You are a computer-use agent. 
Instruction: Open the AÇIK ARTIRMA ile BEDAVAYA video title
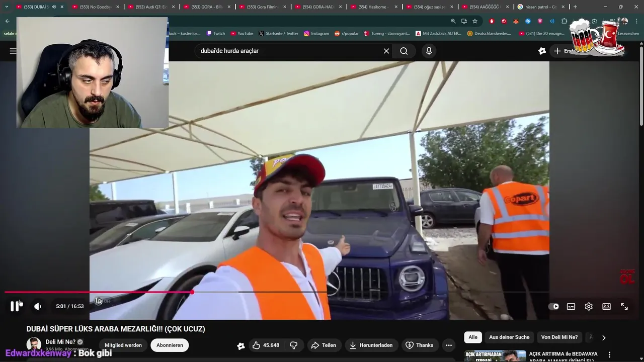click(x=563, y=356)
